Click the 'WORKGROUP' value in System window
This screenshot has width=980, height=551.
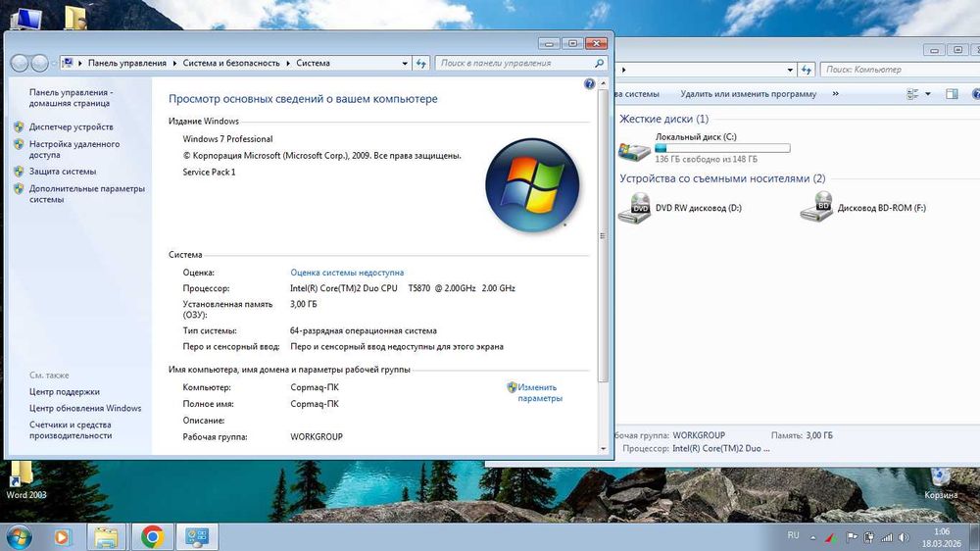[317, 436]
